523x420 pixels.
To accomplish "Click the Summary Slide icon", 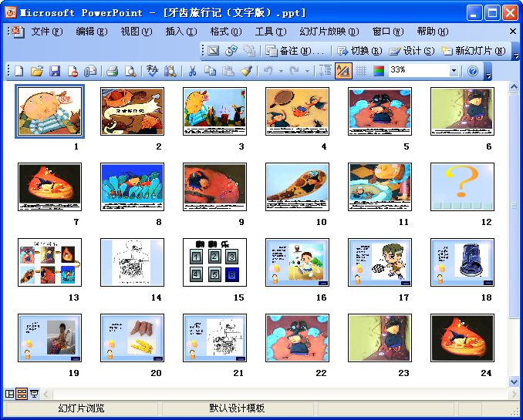I will pos(249,51).
